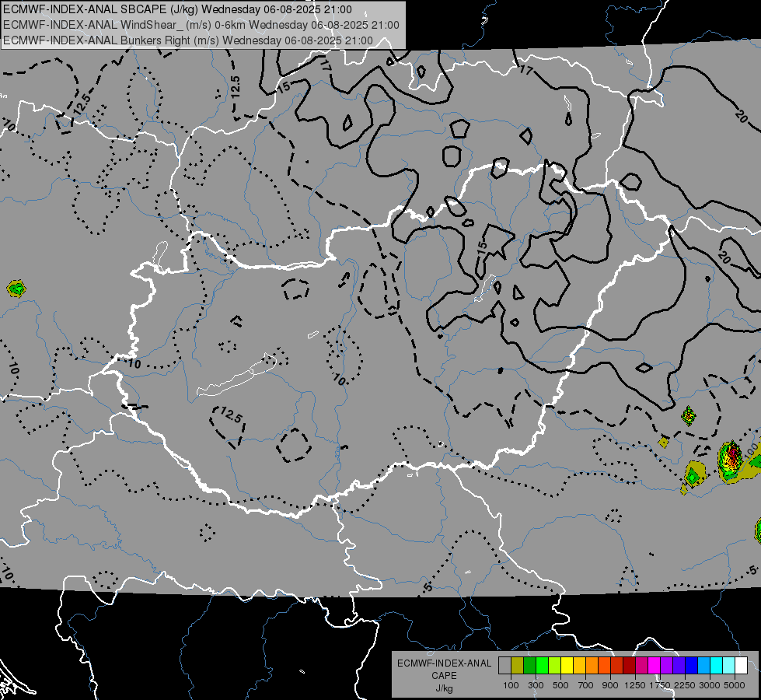Click the ECMWF-INDEX-ANAL legend title
The height and width of the screenshot is (700, 761).
click(x=444, y=663)
